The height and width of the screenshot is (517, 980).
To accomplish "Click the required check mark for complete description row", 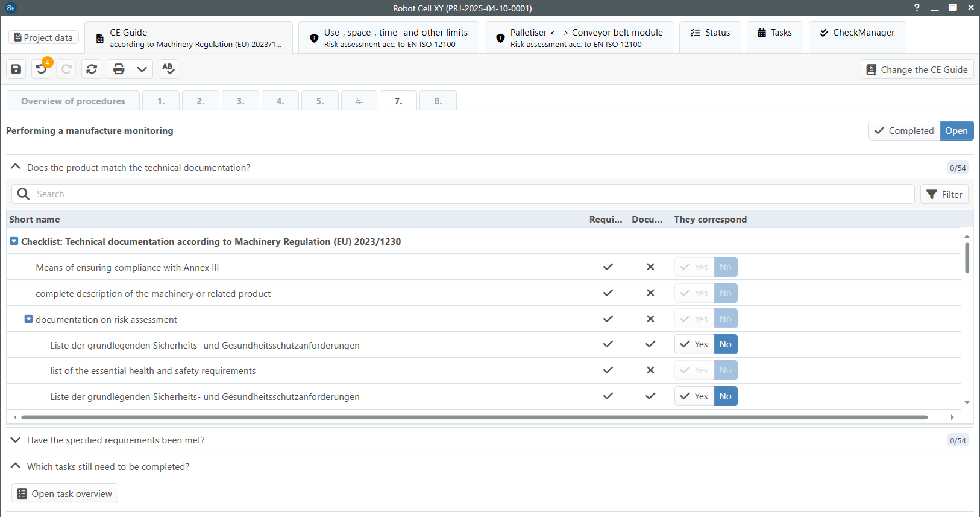I will [608, 293].
